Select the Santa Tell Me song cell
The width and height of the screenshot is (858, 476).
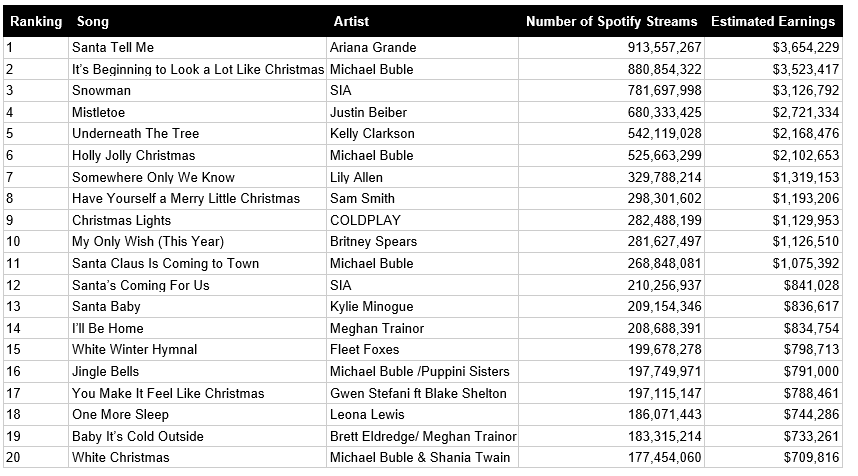113,47
